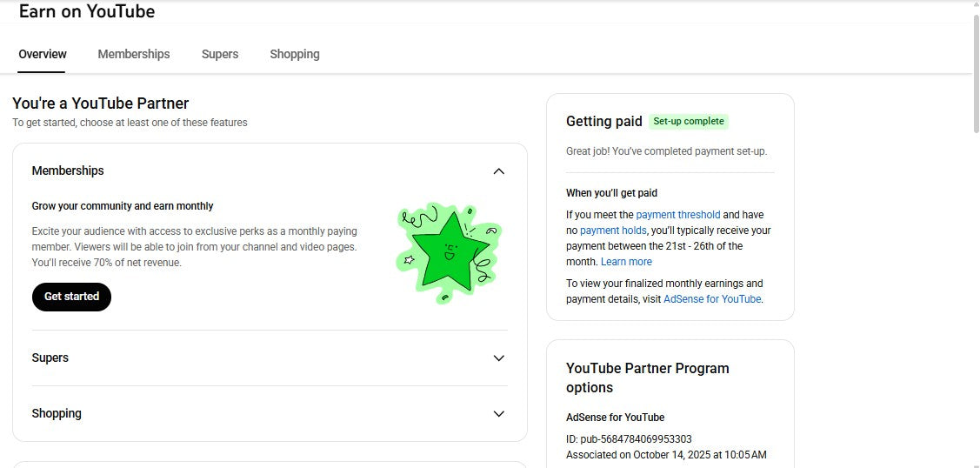The image size is (980, 468).
Task: Go to the Shopping tab
Action: [295, 54]
